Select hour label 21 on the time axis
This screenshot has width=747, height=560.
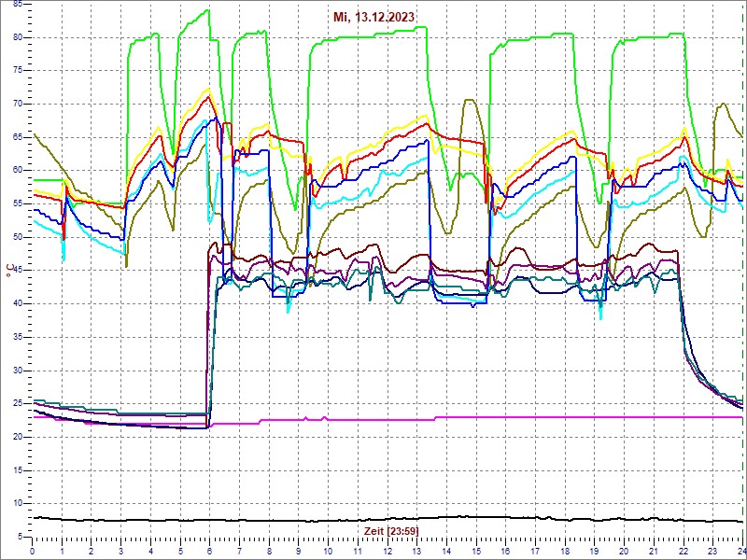655,550
